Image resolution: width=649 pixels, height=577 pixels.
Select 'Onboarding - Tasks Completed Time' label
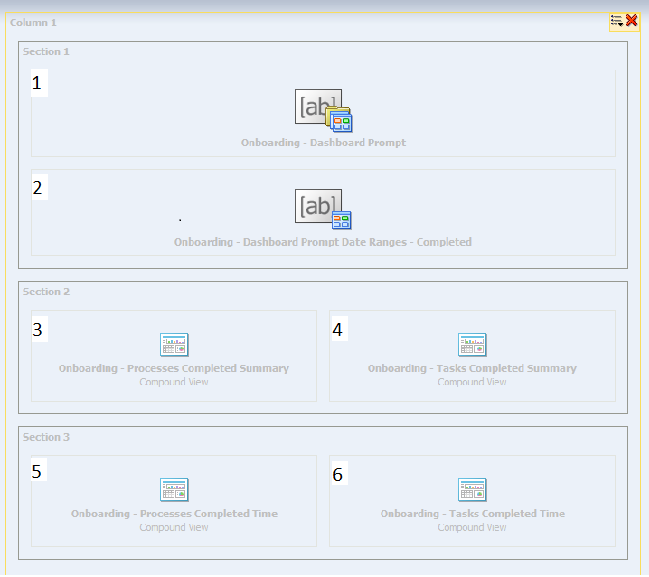[x=473, y=514]
